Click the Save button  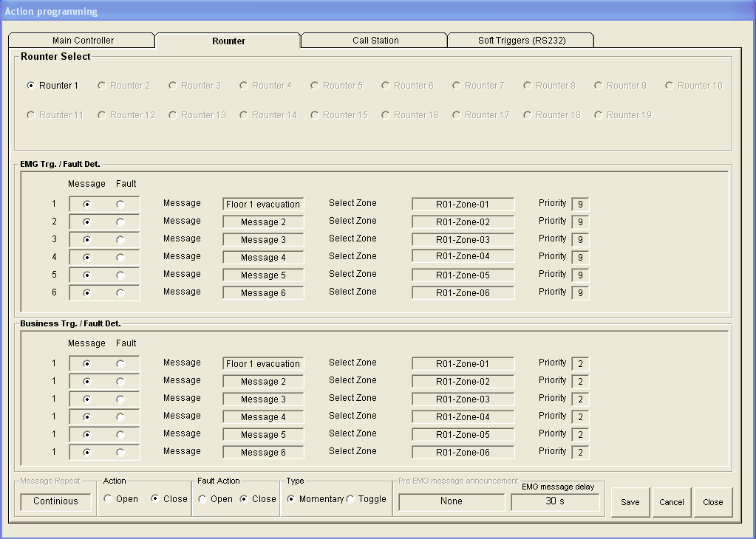click(630, 502)
